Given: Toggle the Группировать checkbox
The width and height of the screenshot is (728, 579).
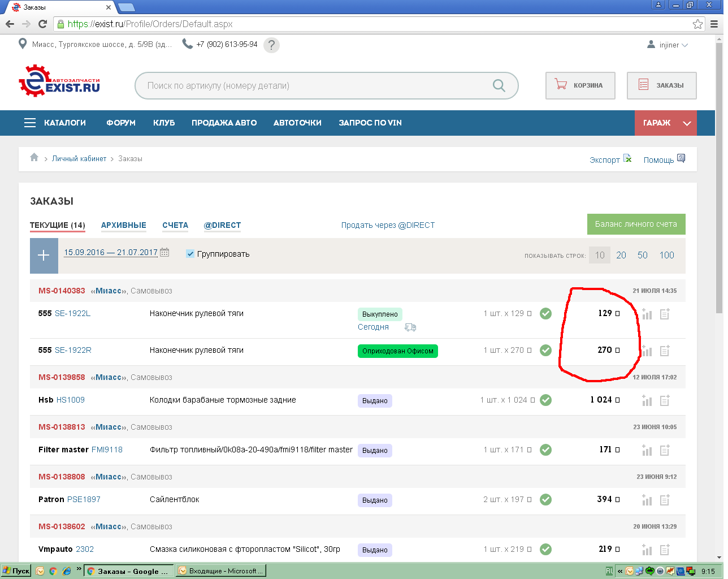Looking at the screenshot, I should (190, 254).
